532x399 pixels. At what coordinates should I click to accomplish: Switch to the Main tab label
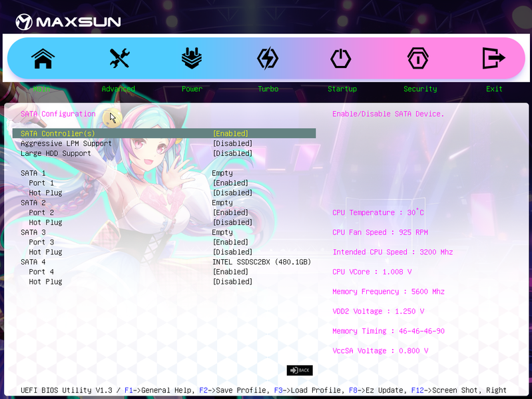click(41, 89)
